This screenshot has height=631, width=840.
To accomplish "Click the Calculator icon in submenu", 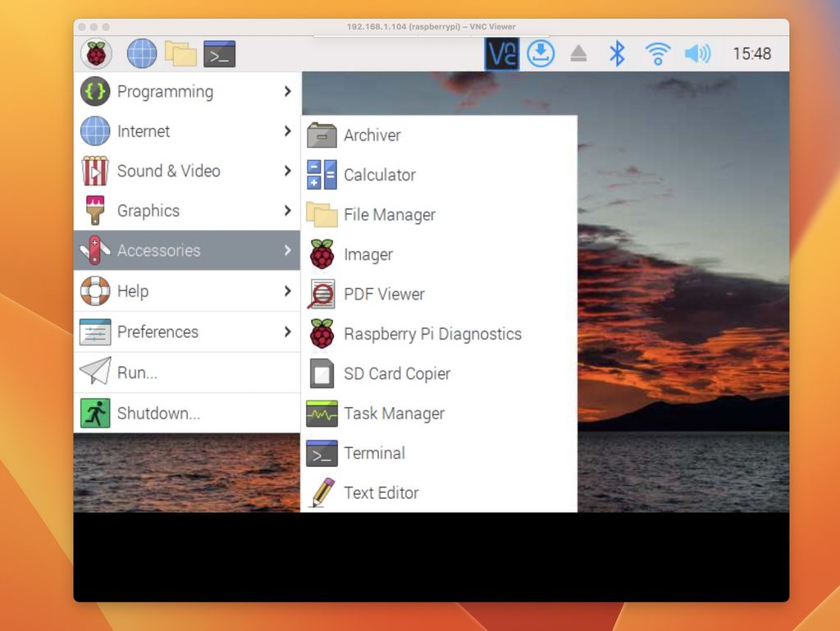I will (322, 175).
